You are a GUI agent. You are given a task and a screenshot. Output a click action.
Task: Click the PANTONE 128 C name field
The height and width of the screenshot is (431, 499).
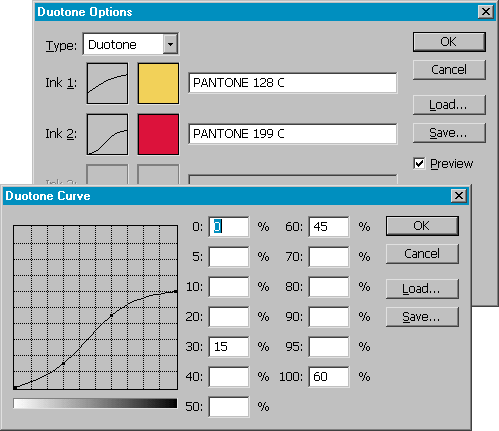[x=293, y=83]
